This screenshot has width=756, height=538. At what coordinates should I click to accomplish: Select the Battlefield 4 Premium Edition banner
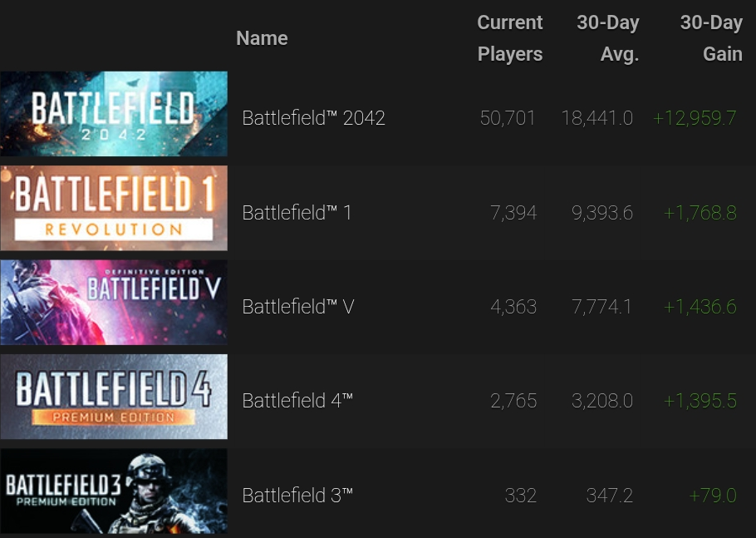coord(114,397)
